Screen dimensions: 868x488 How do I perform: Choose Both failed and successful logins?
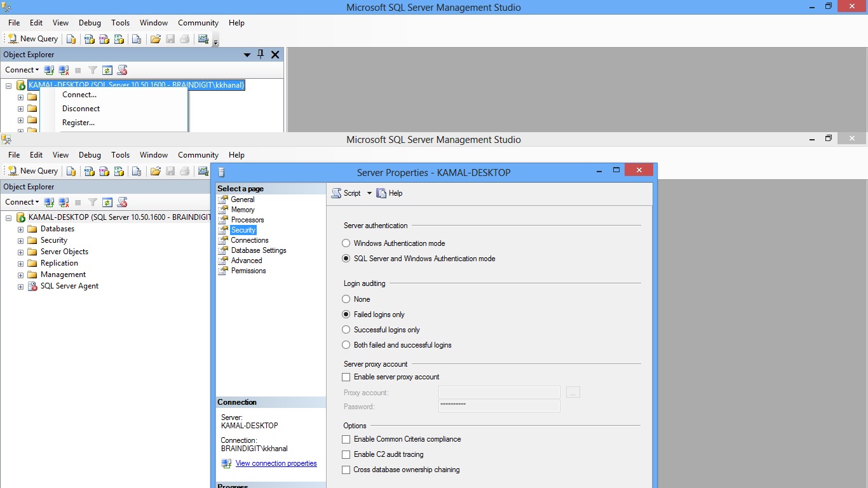pos(346,345)
